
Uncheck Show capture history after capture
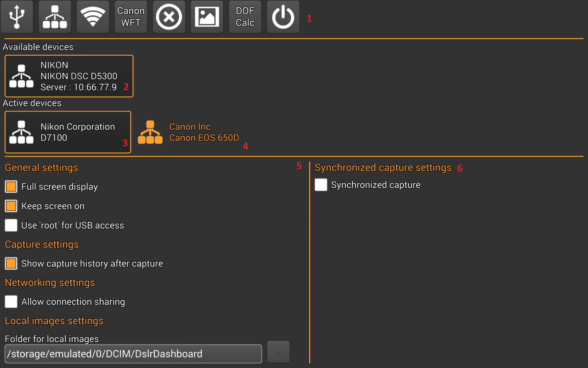coord(11,263)
